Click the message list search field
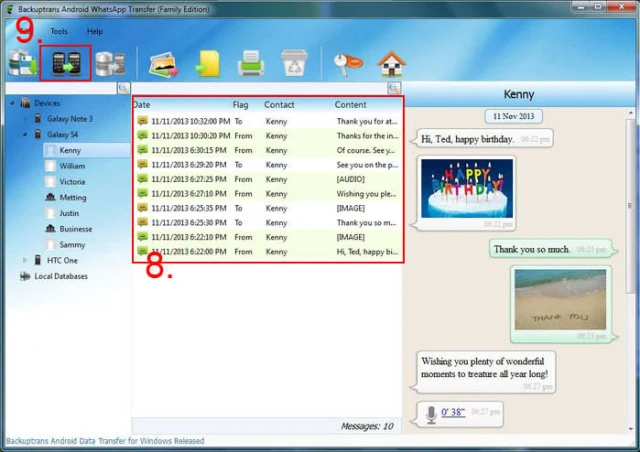The width and height of the screenshot is (640, 452). 260,88
